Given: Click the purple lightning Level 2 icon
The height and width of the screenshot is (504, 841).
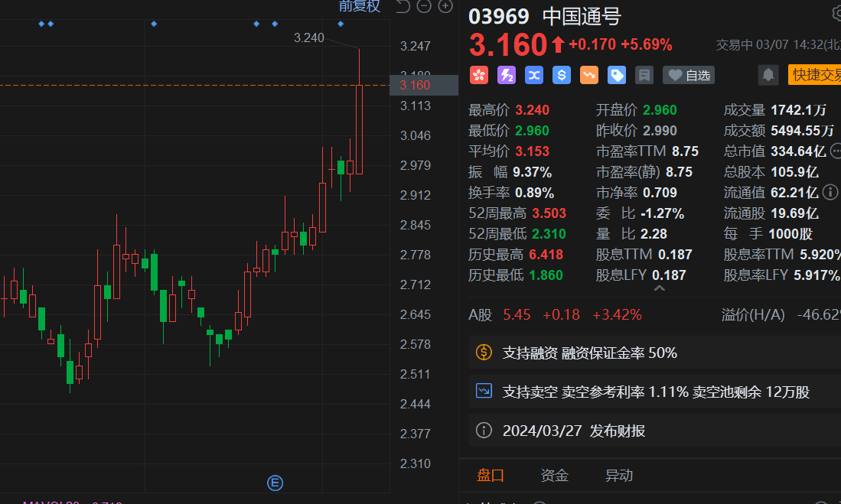Looking at the screenshot, I should [x=507, y=76].
